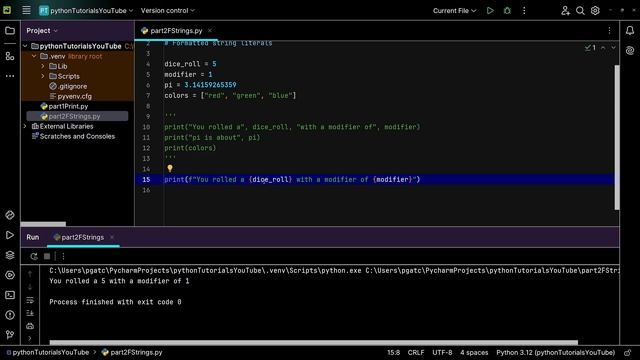This screenshot has width=640, height=360.
Task: Click the editor vertical scrollbar
Action: [x=617, y=138]
